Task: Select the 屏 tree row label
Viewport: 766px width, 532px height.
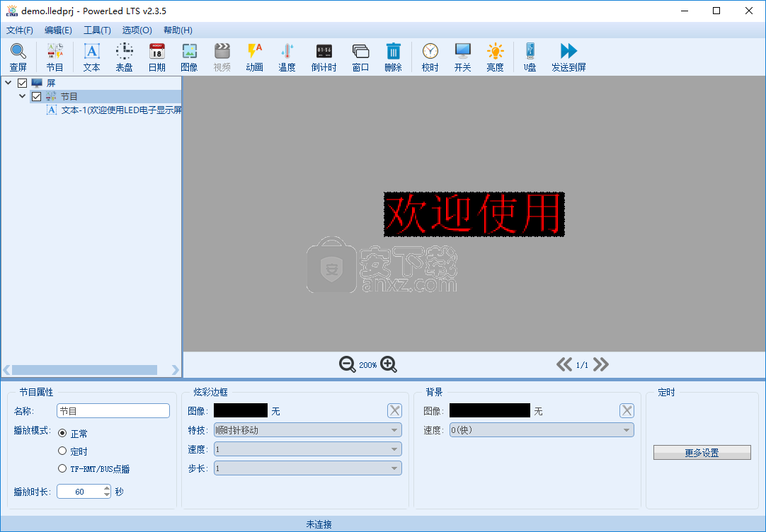Action: click(51, 83)
